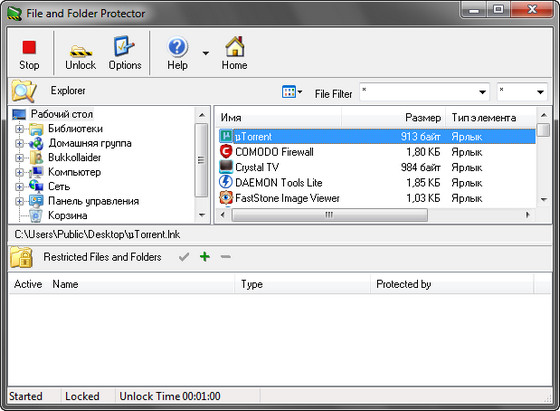Expand the Компьютер tree node
560x411 pixels.
pyautogui.click(x=19, y=172)
